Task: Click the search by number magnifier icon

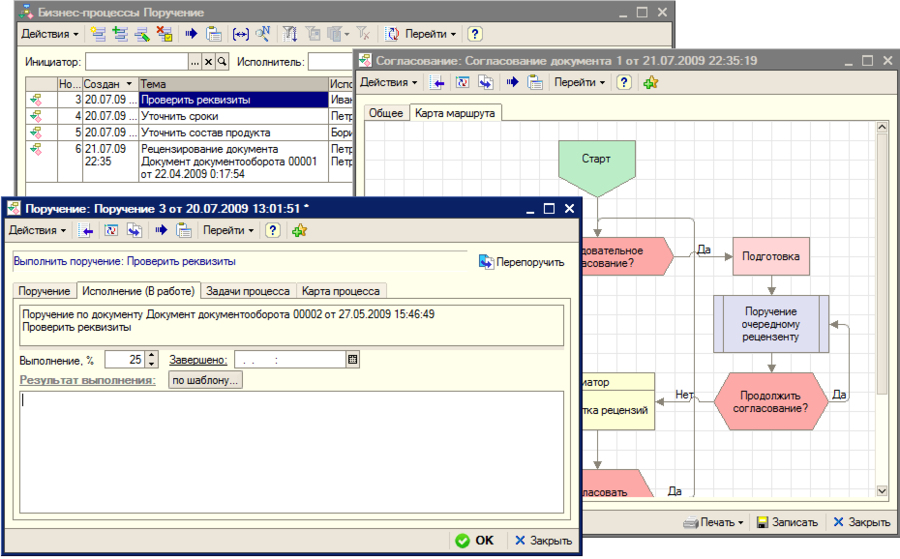Action: [x=263, y=34]
